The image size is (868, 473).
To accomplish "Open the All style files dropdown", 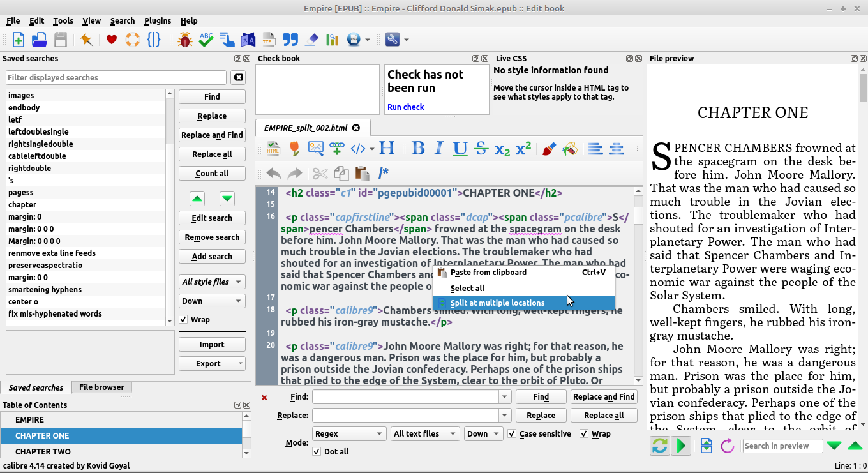I will (x=212, y=282).
